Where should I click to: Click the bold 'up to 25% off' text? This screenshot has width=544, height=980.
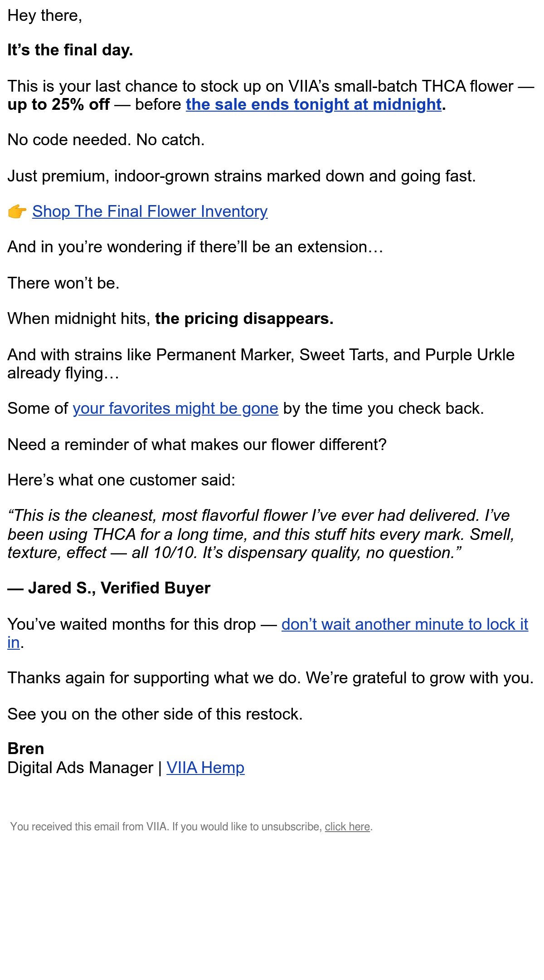coord(58,104)
